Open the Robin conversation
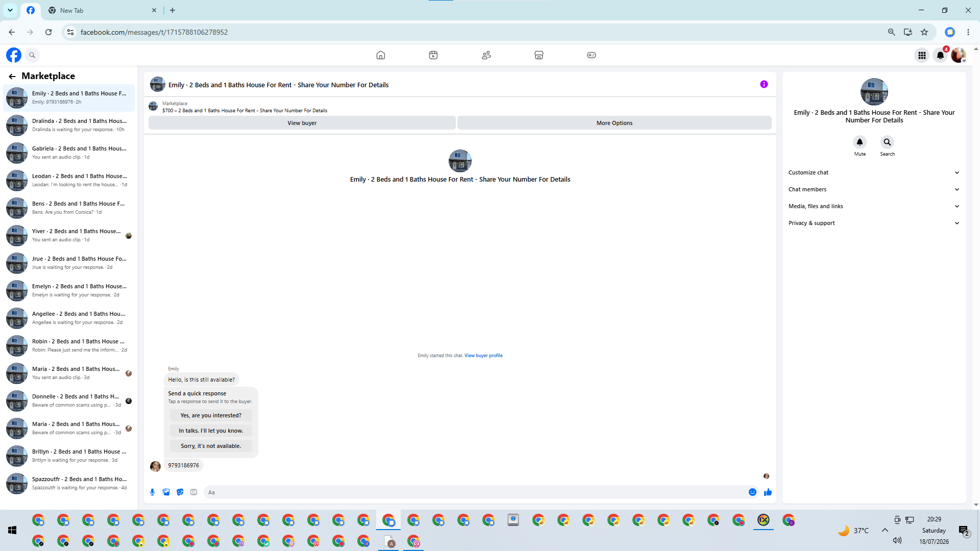The width and height of the screenshot is (980, 551). pyautogui.click(x=69, y=345)
